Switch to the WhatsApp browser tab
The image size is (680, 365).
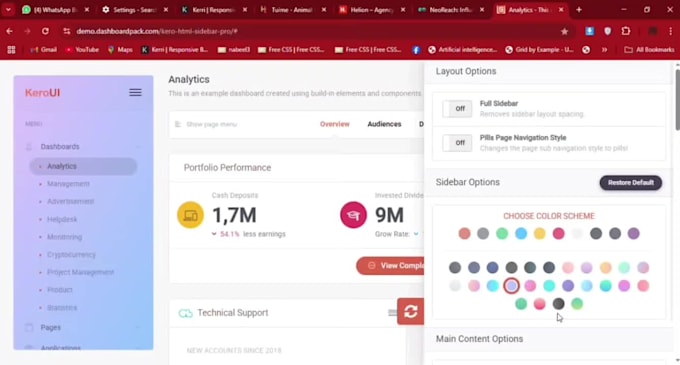tap(55, 10)
